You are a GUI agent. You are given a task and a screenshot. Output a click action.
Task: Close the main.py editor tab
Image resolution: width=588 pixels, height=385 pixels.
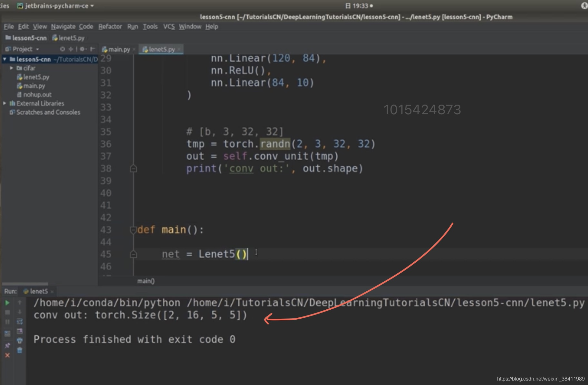(x=134, y=50)
